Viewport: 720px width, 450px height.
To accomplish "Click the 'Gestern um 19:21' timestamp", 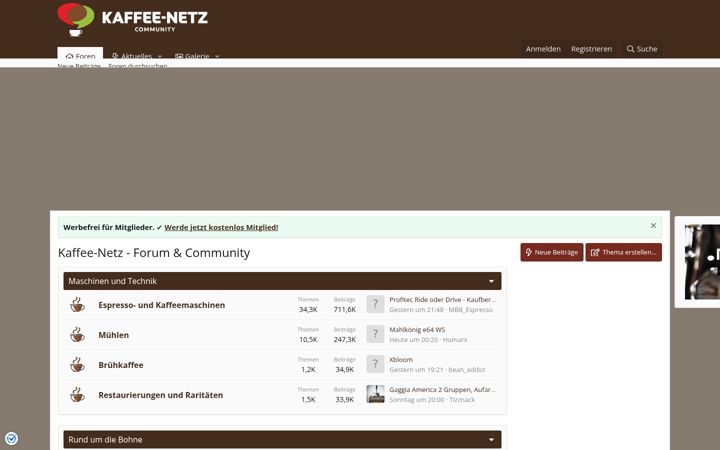I will pos(416,370).
